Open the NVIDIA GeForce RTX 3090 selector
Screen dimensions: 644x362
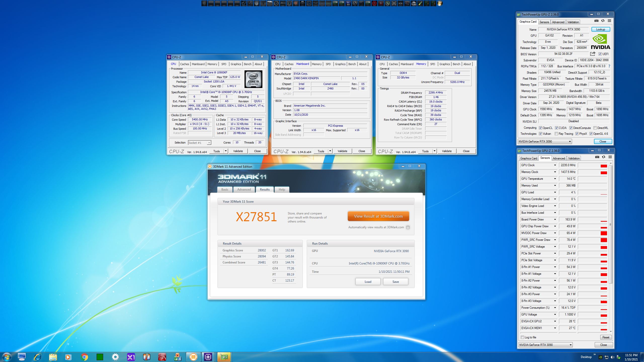[x=545, y=142]
